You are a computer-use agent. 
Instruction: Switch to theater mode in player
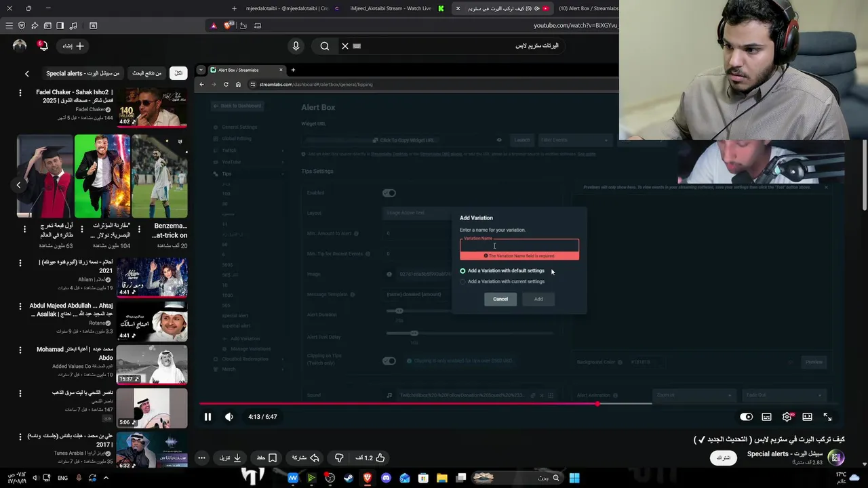coord(807,417)
